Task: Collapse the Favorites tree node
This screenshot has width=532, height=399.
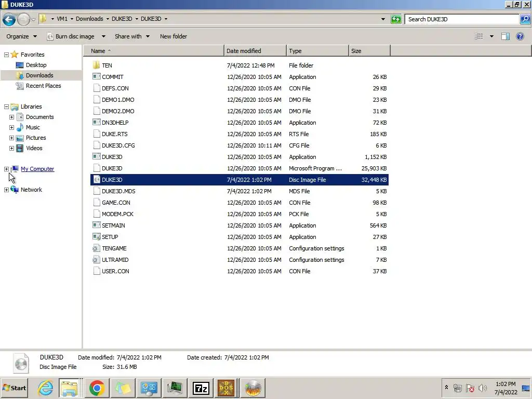Action: coord(6,55)
